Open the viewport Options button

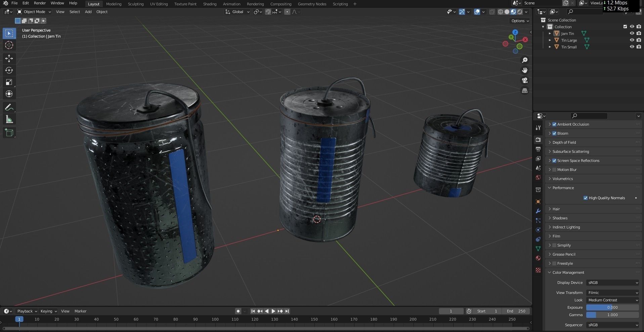(519, 20)
